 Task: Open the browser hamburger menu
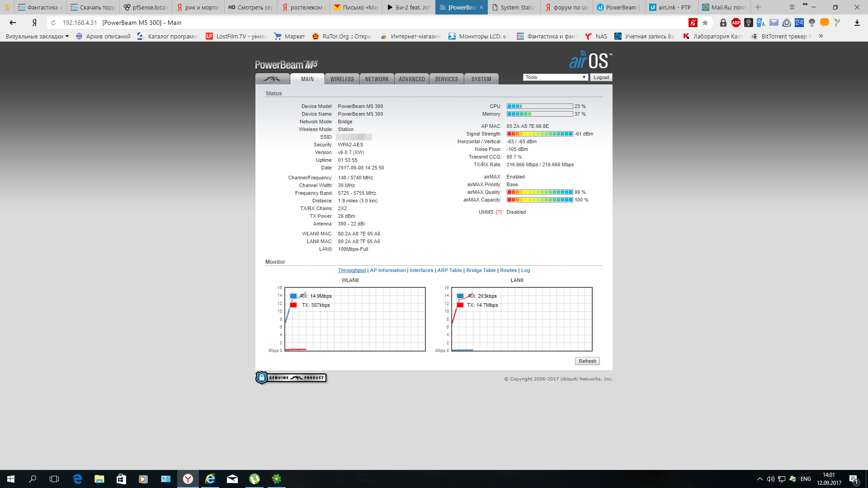[x=792, y=7]
